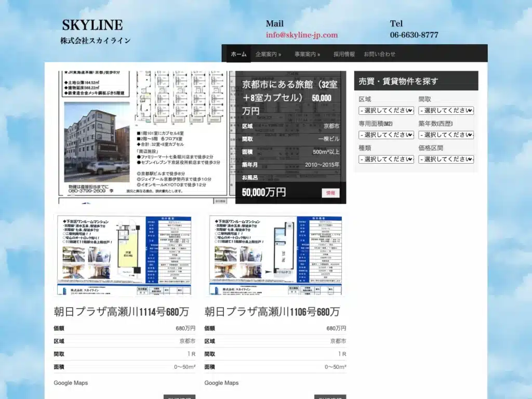Viewport: 532px width, 399px height.
Task: Click the 2010~2015年 築年月 value
Action: [x=322, y=165]
